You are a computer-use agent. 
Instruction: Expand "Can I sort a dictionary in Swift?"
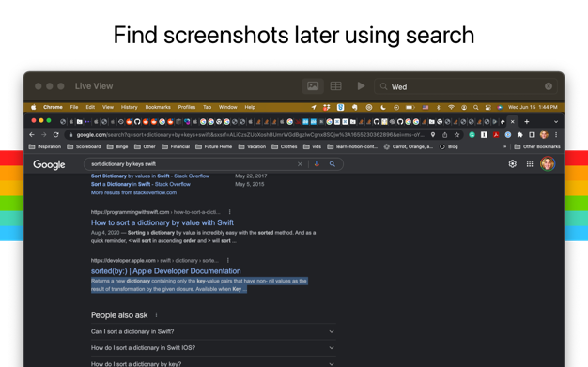(x=213, y=331)
